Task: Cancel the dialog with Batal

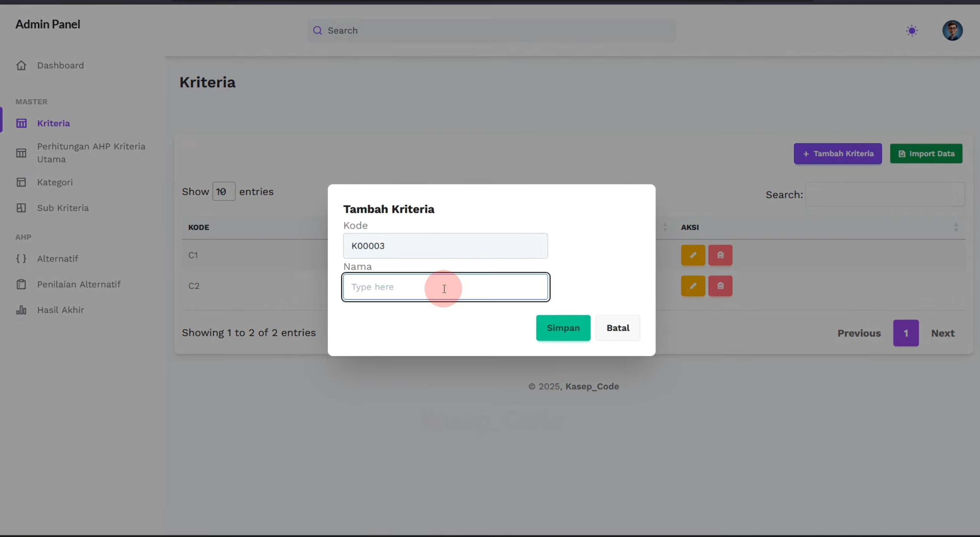Action: [618, 328]
